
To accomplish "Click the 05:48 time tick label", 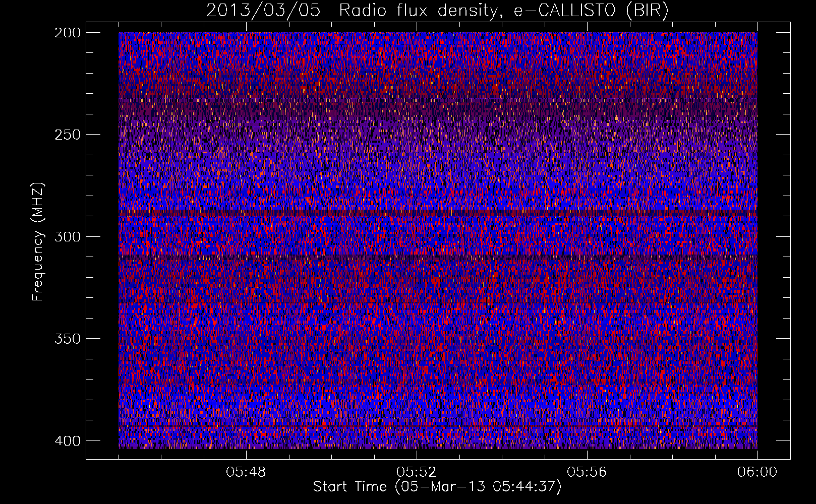I will tap(246, 472).
